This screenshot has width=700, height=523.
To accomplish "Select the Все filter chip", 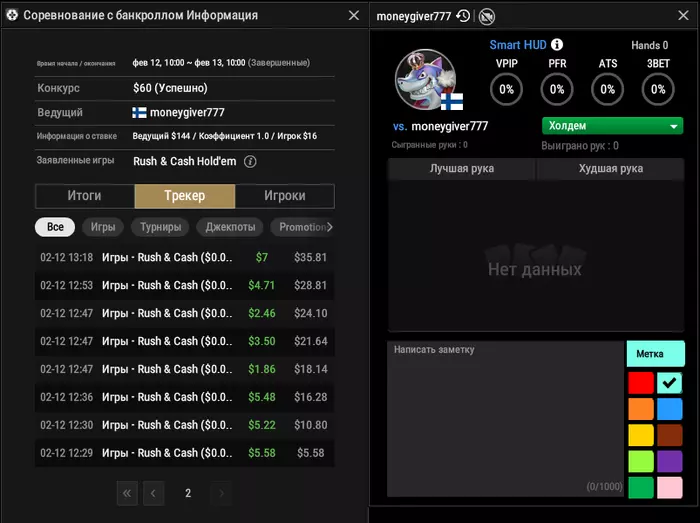I will coord(55,227).
